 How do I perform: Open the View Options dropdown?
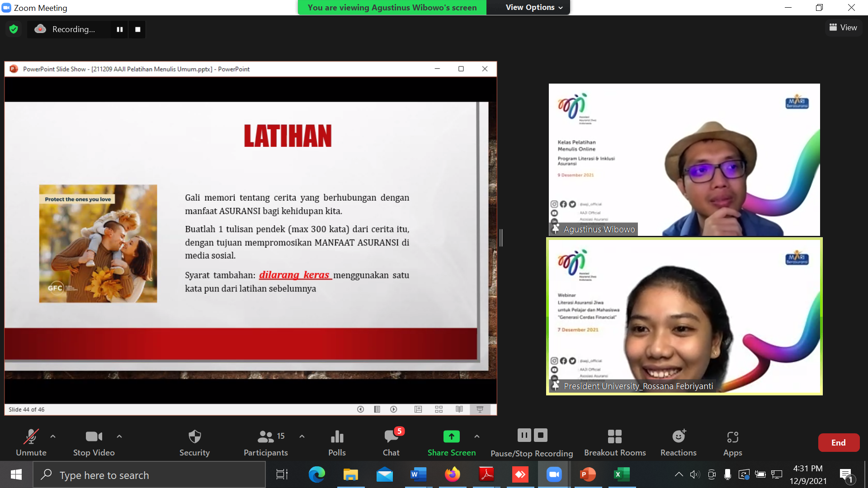click(534, 7)
